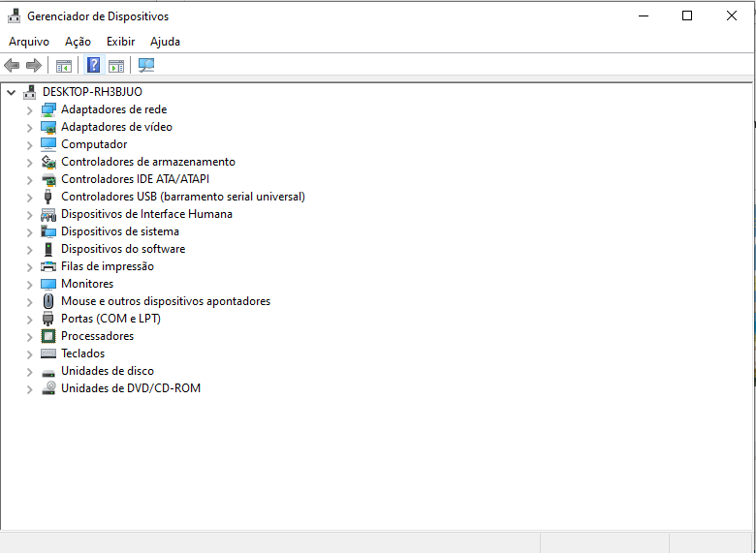
Task: Click the Processadores chip icon
Action: pyautogui.click(x=48, y=336)
